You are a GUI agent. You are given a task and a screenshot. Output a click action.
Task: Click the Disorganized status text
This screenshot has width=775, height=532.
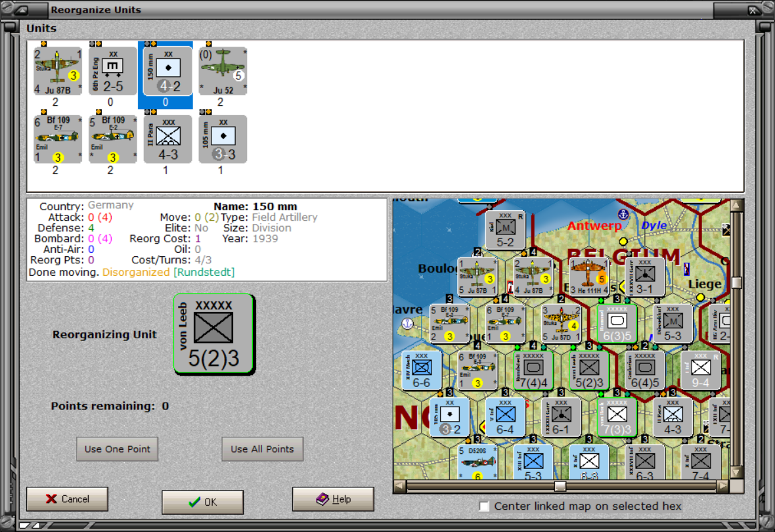click(136, 273)
